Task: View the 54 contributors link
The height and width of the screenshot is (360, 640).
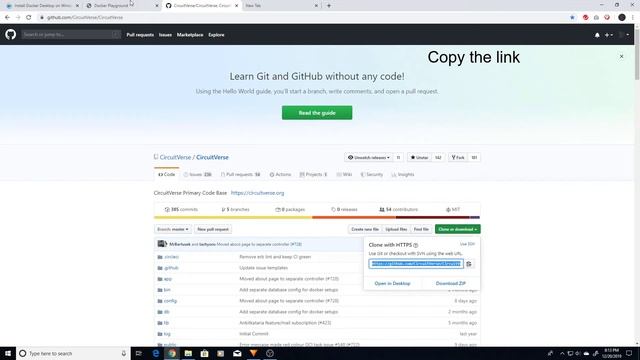Action: tap(398, 209)
